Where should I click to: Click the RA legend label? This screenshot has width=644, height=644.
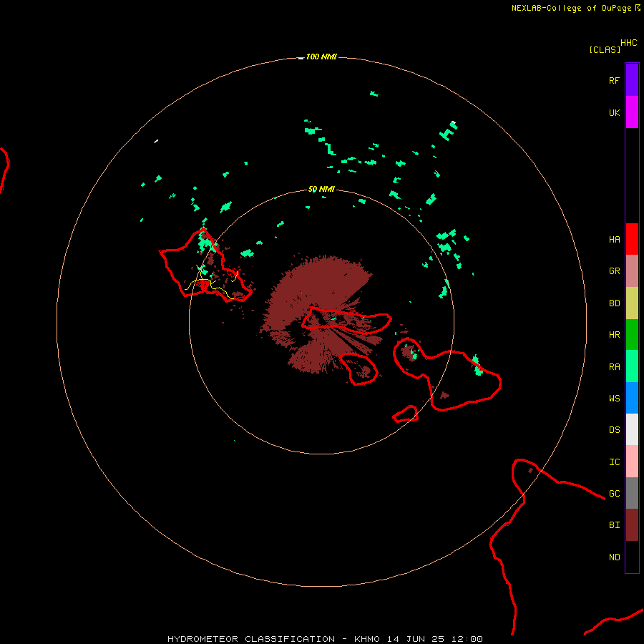click(614, 367)
